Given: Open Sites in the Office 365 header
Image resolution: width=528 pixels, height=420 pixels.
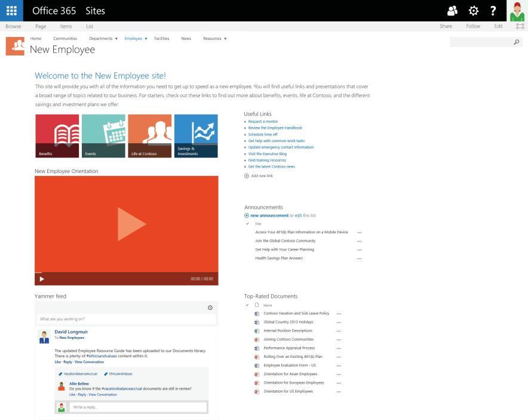Looking at the screenshot, I should point(96,11).
